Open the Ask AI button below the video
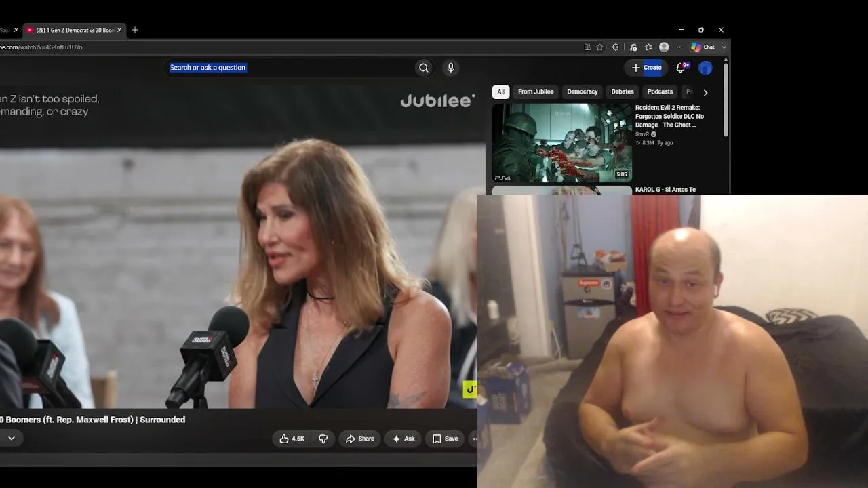868x488 pixels. coord(403,439)
